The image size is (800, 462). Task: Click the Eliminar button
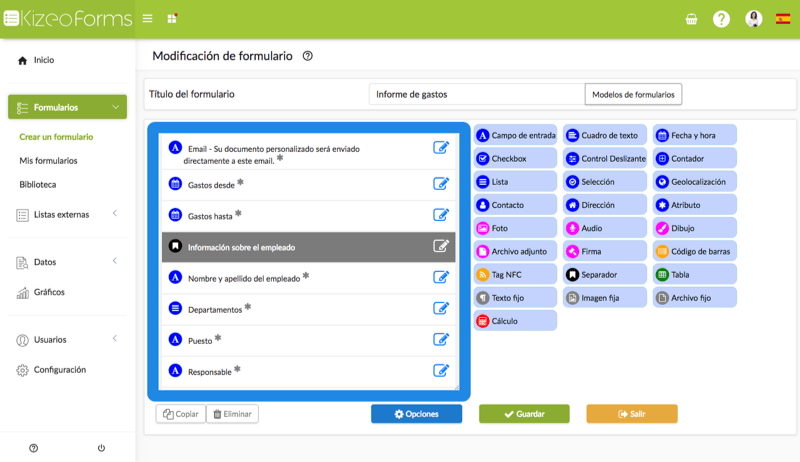(232, 414)
